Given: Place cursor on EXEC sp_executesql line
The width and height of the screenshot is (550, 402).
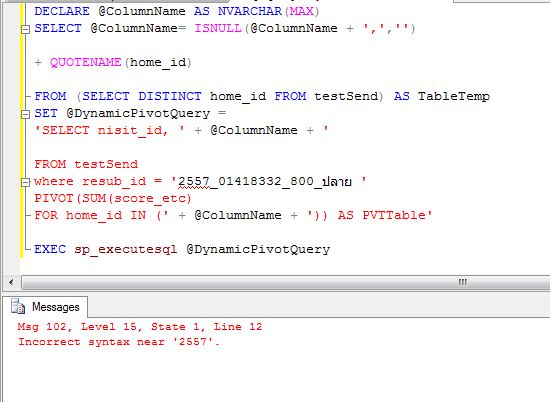Looking at the screenshot, I should (182, 249).
